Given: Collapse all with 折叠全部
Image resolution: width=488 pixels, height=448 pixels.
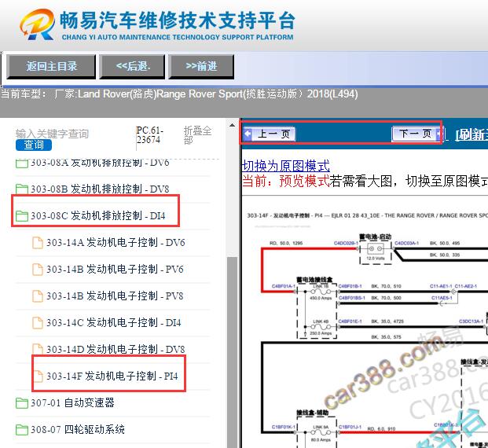Looking at the screenshot, I should [197, 135].
